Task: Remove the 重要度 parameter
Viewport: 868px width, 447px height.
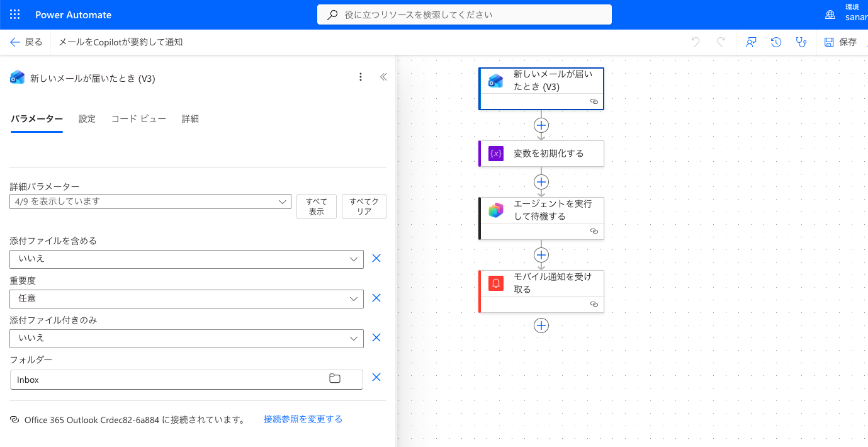Action: (x=376, y=298)
